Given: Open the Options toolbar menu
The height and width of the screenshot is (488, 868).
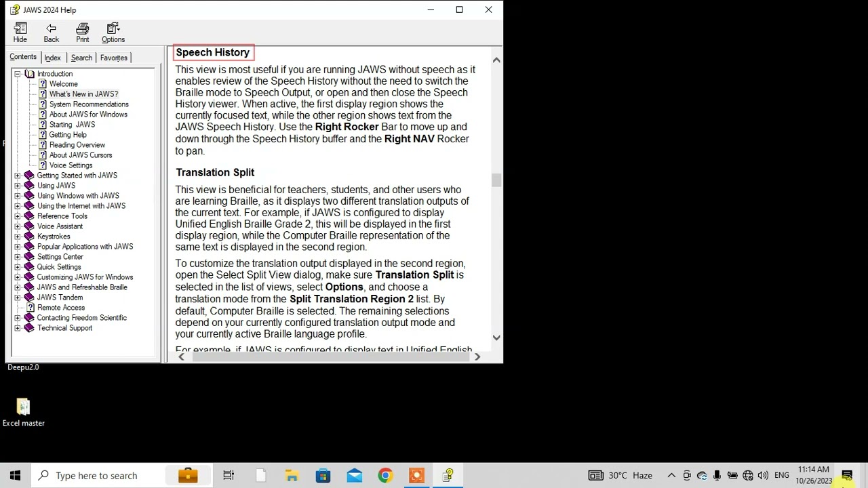Looking at the screenshot, I should 113,33.
